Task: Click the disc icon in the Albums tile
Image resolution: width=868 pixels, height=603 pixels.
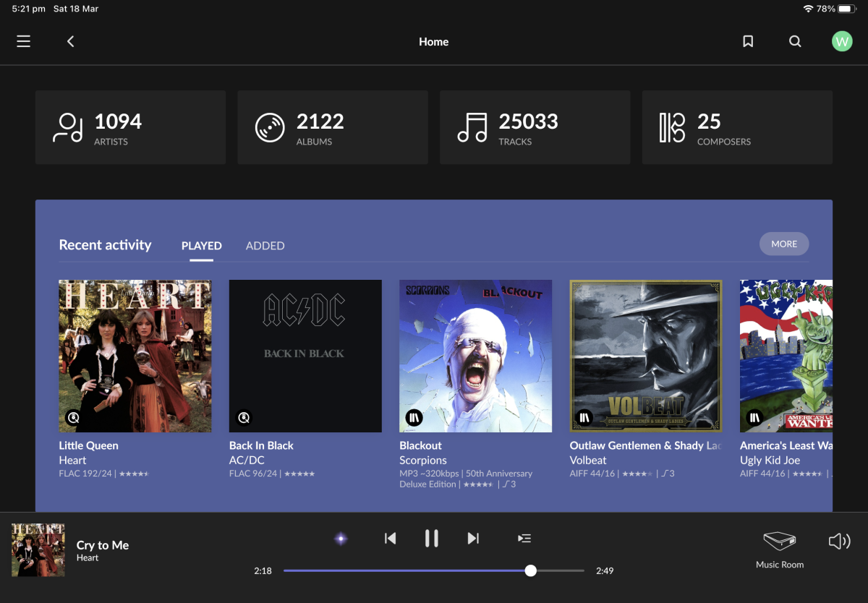Action: [x=270, y=128]
